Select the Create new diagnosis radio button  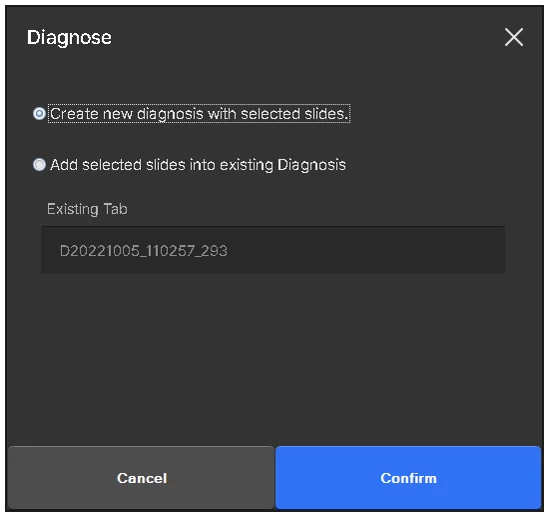click(x=39, y=114)
